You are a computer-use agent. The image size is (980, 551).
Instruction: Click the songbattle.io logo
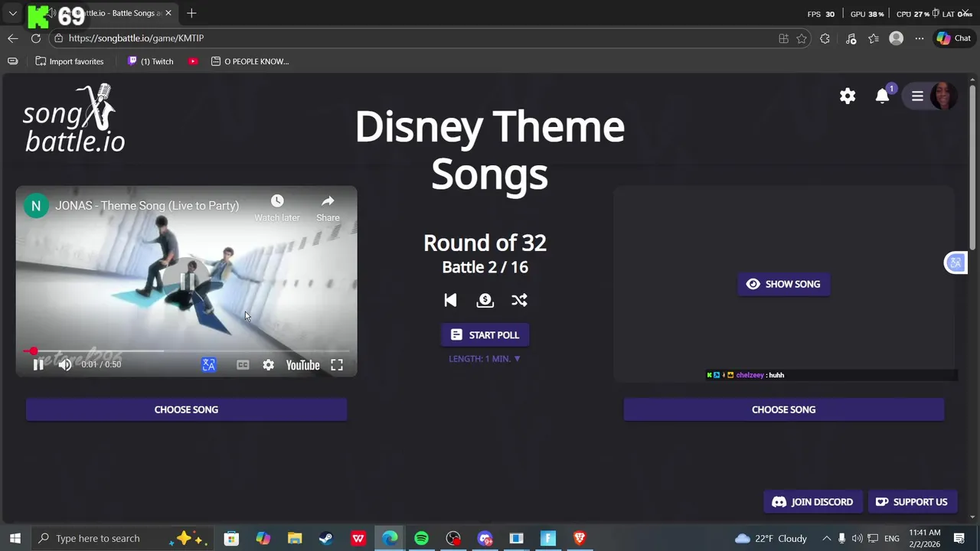point(73,119)
